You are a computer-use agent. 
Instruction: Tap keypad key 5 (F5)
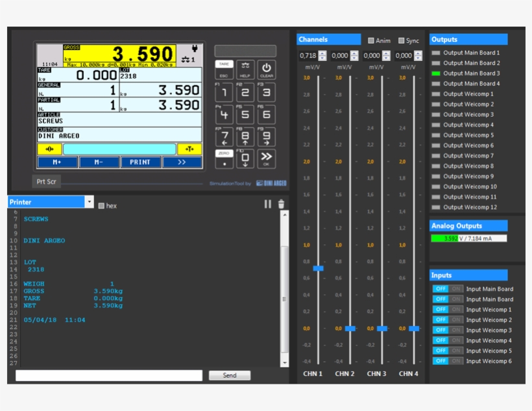(x=245, y=114)
